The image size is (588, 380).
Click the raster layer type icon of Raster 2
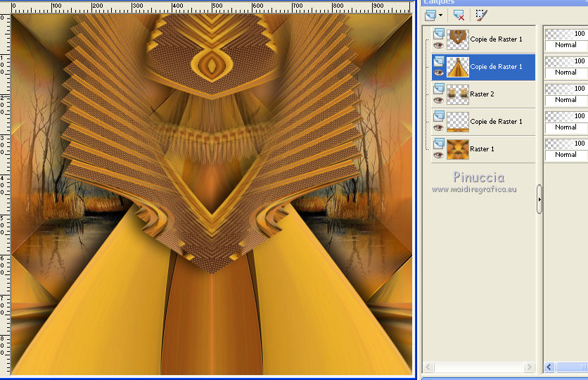pyautogui.click(x=439, y=89)
